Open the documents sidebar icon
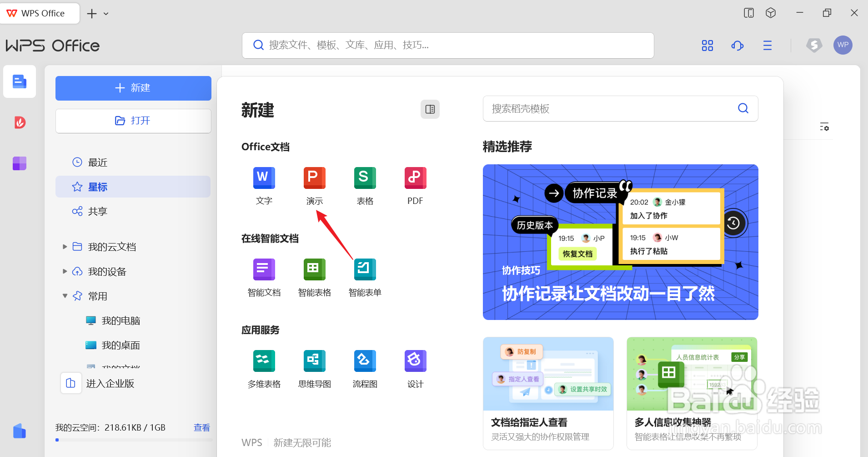The width and height of the screenshot is (868, 457). [x=20, y=81]
